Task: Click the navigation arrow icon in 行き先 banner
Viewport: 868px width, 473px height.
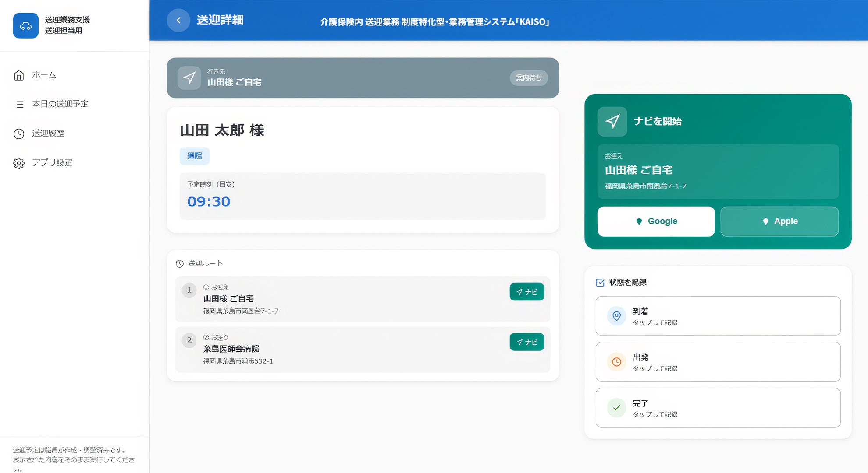Action: pyautogui.click(x=189, y=78)
